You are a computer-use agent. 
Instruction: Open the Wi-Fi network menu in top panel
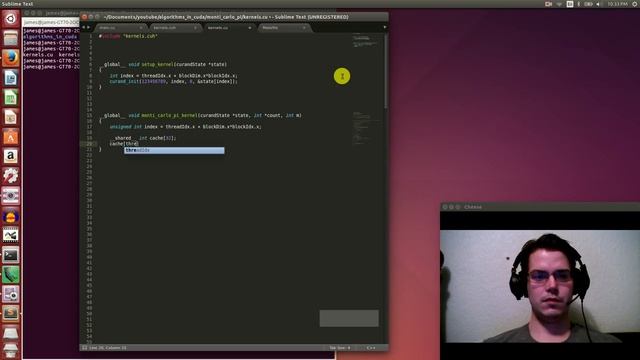559,4
